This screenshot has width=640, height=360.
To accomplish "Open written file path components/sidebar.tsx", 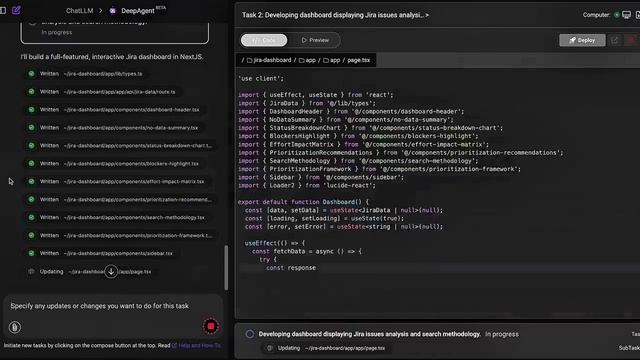I will [x=118, y=253].
